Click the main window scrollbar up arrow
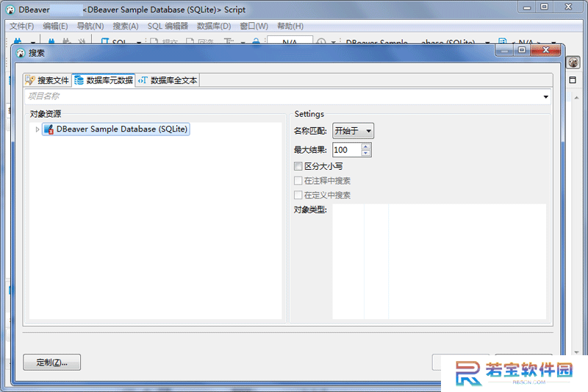 (x=576, y=98)
